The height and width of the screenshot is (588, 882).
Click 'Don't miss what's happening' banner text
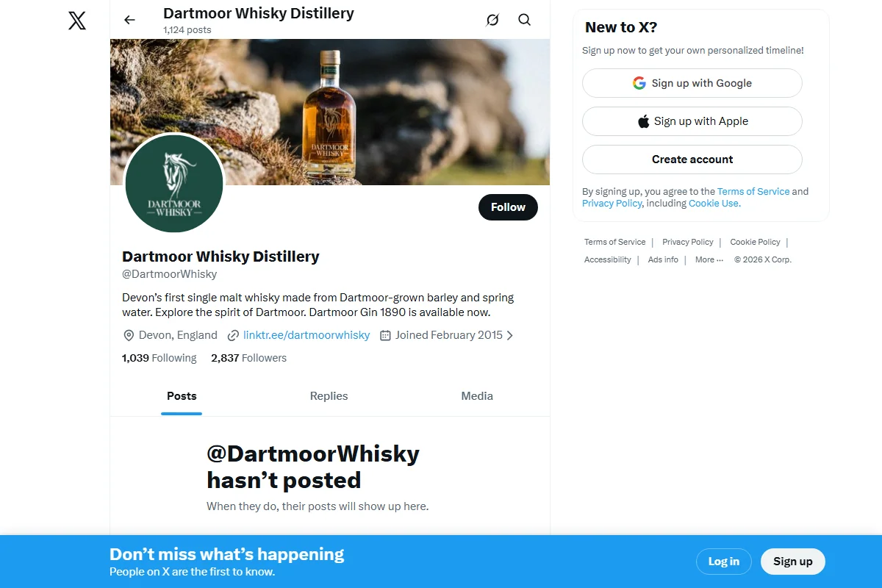(x=226, y=554)
